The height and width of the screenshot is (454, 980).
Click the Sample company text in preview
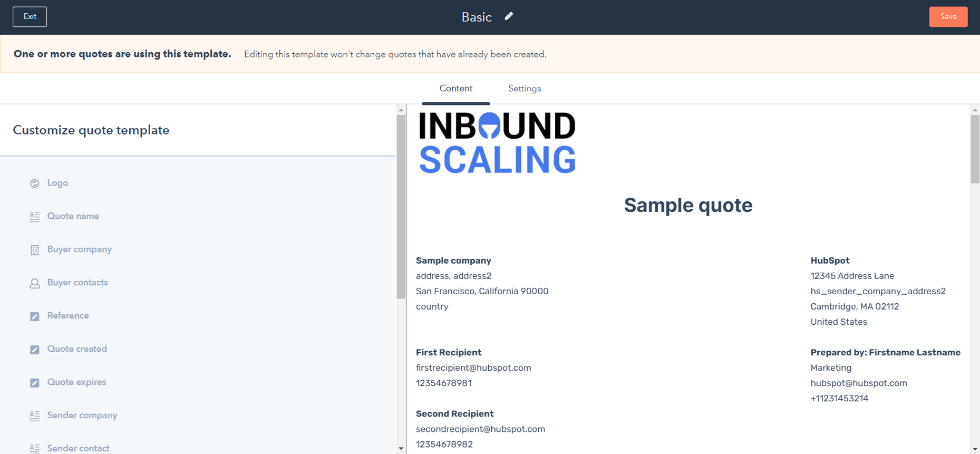[453, 260]
